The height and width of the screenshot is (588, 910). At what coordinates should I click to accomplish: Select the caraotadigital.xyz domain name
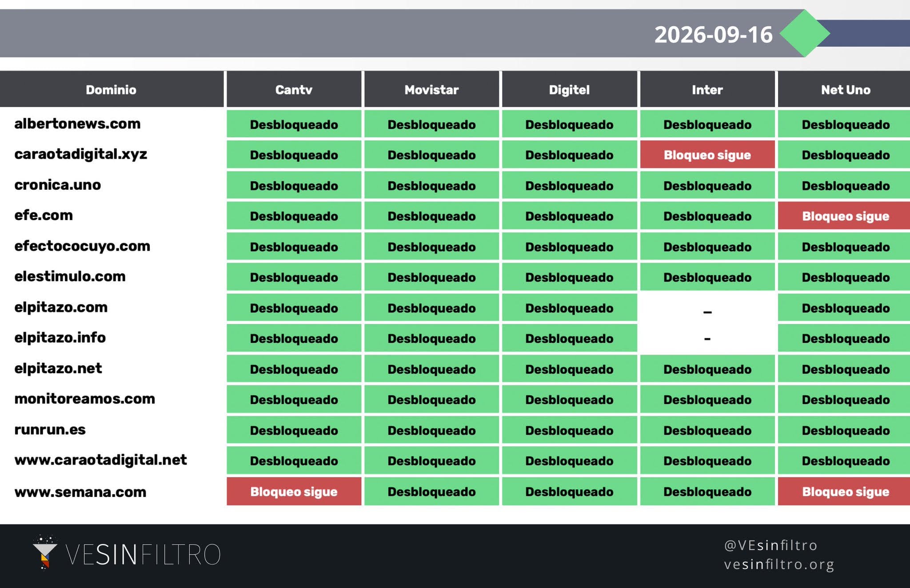coord(80,154)
